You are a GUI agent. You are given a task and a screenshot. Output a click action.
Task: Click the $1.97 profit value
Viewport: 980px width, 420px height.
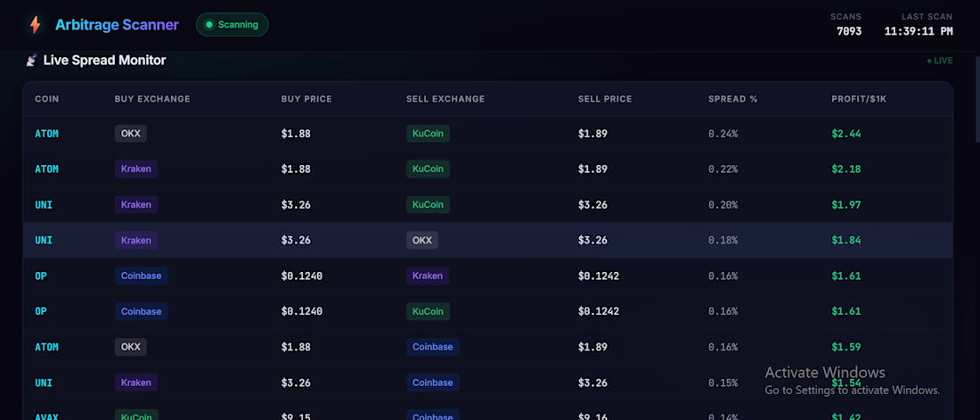[846, 205]
